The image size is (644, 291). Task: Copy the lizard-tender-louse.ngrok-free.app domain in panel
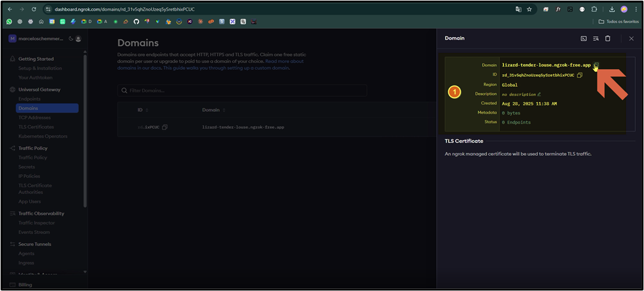[x=596, y=65]
